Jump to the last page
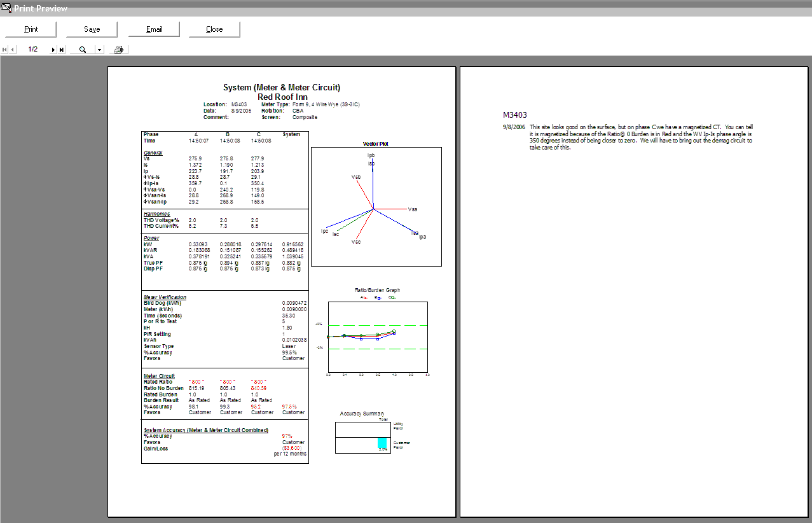The image size is (812, 523). tap(62, 50)
